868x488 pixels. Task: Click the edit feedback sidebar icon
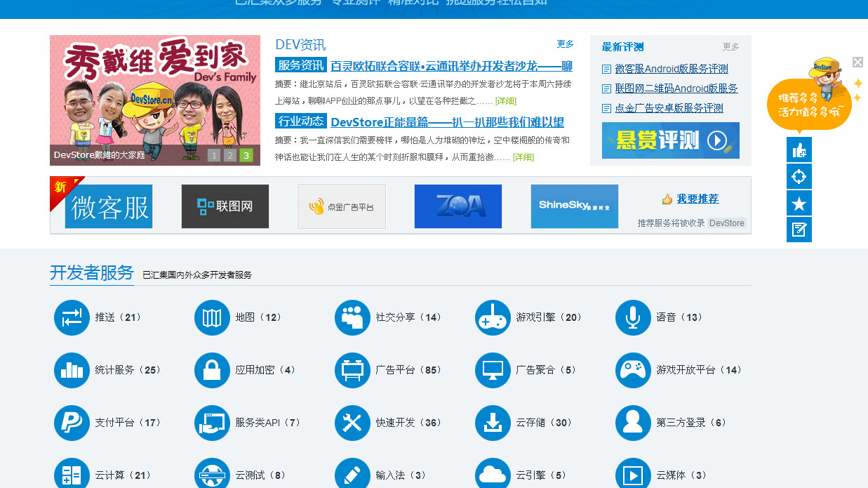pos(799,230)
